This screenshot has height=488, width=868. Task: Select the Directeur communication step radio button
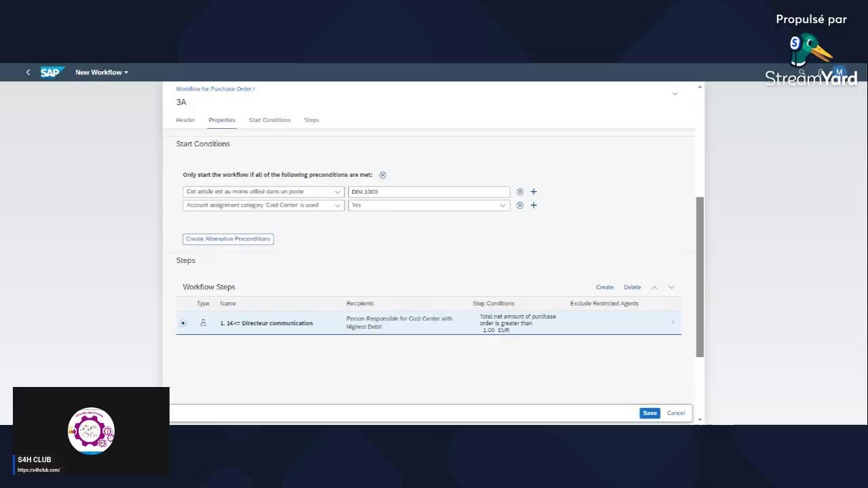[183, 323]
